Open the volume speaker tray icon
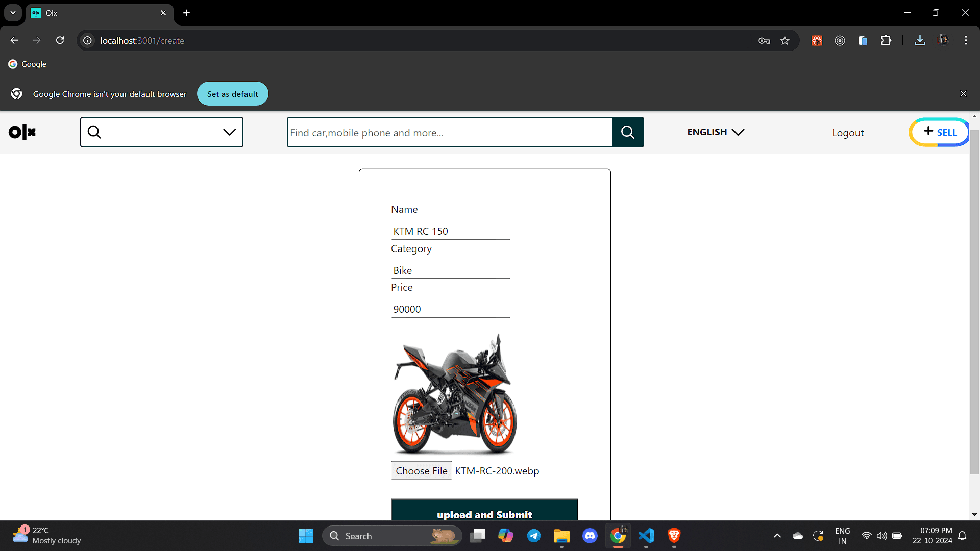The height and width of the screenshot is (551, 980). pyautogui.click(x=881, y=536)
